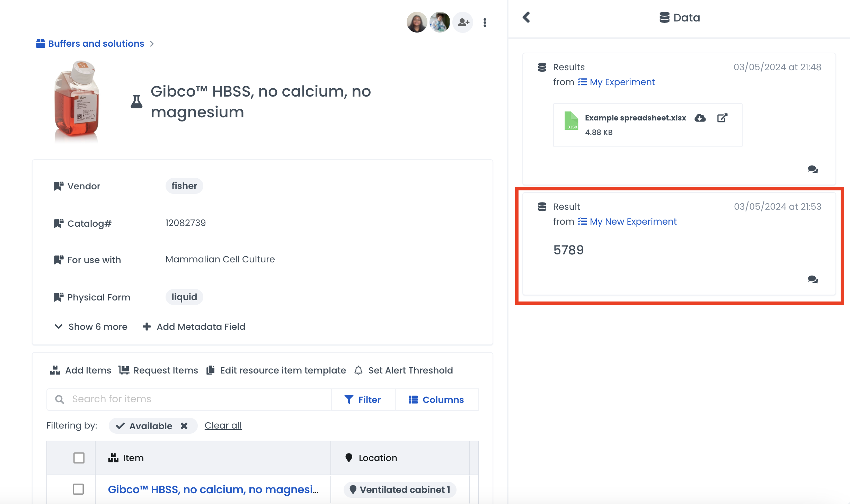Viewport: 850px width, 504px height.
Task: Open the Columns selector
Action: pos(436,400)
